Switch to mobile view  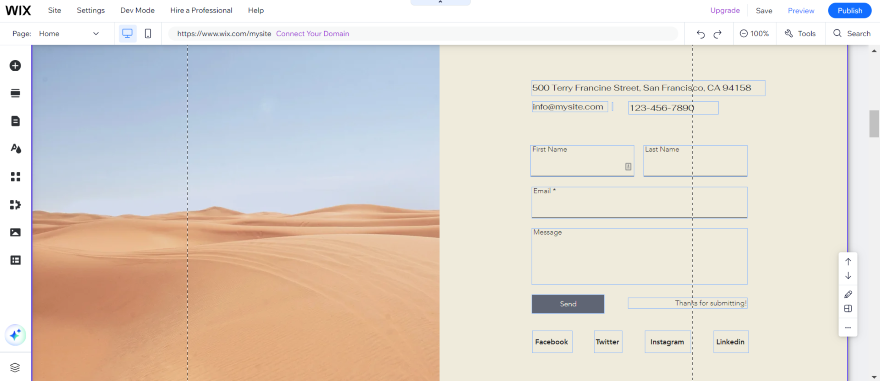pos(148,34)
